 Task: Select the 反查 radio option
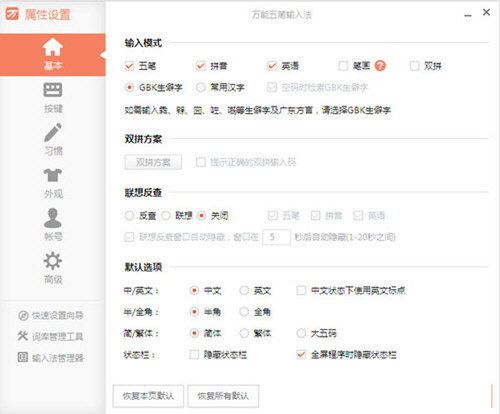click(129, 216)
